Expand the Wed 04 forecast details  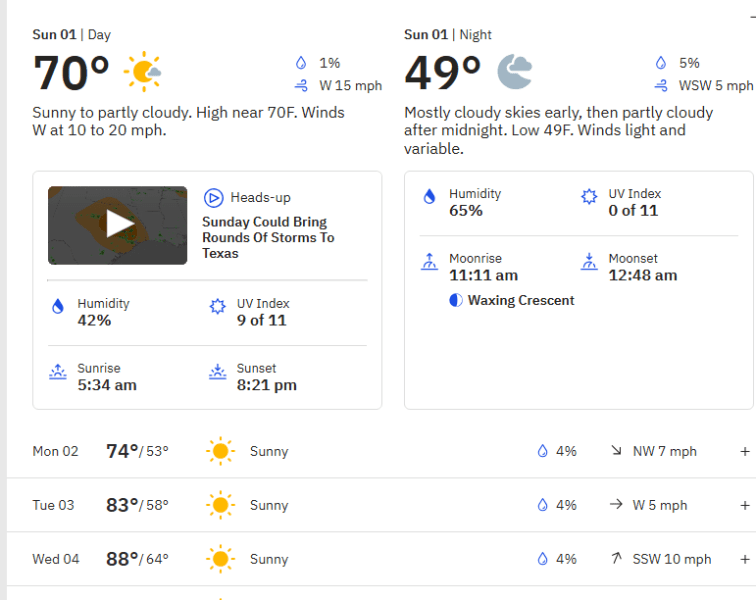(x=745, y=559)
